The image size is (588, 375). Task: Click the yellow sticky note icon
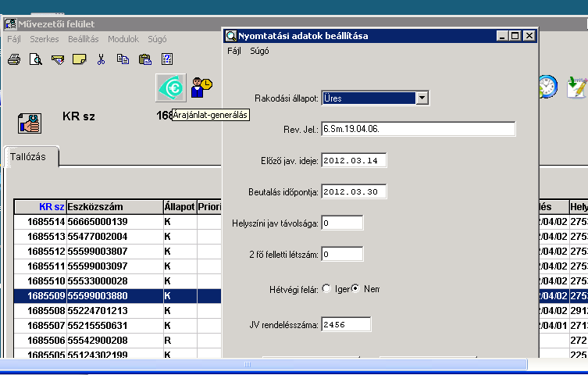pyautogui.click(x=79, y=59)
